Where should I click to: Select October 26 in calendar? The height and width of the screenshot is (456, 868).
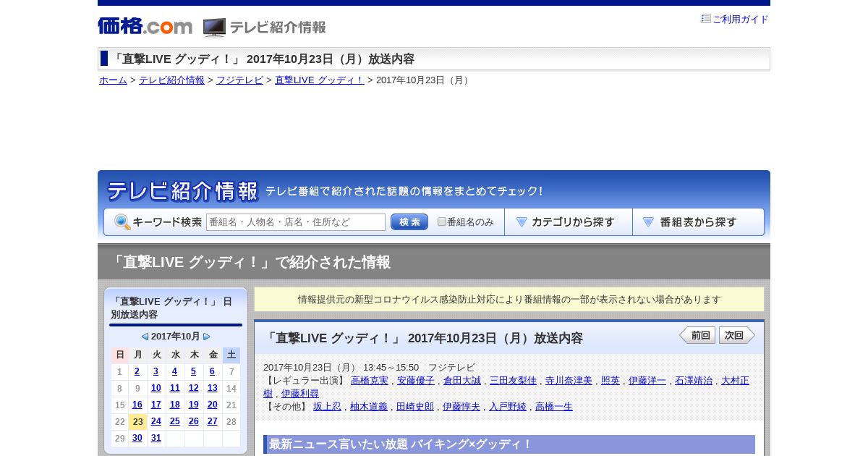click(193, 421)
